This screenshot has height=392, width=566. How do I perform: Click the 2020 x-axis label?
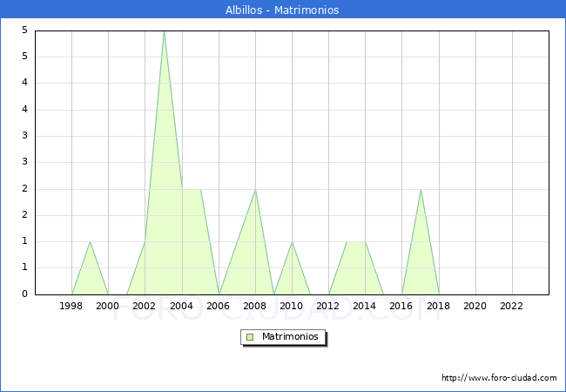click(475, 306)
